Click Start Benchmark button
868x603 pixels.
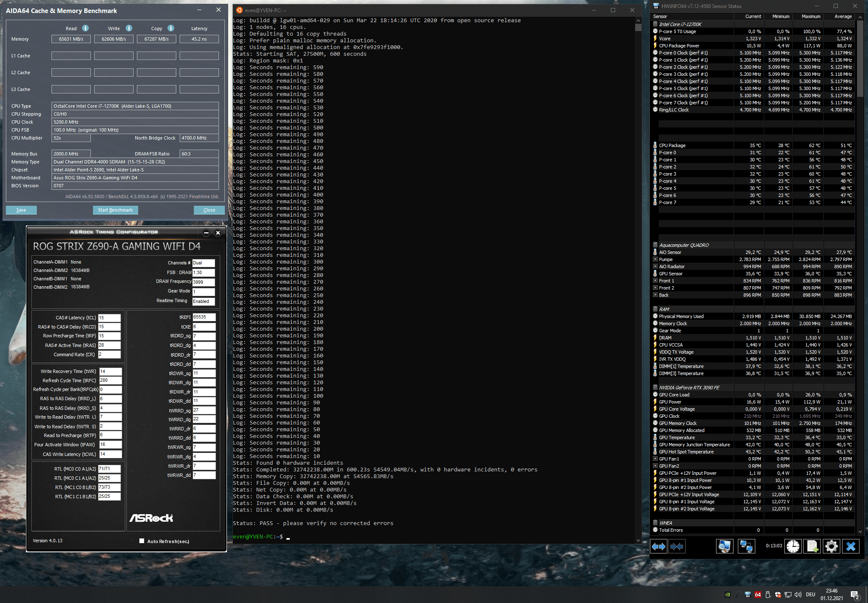(115, 210)
